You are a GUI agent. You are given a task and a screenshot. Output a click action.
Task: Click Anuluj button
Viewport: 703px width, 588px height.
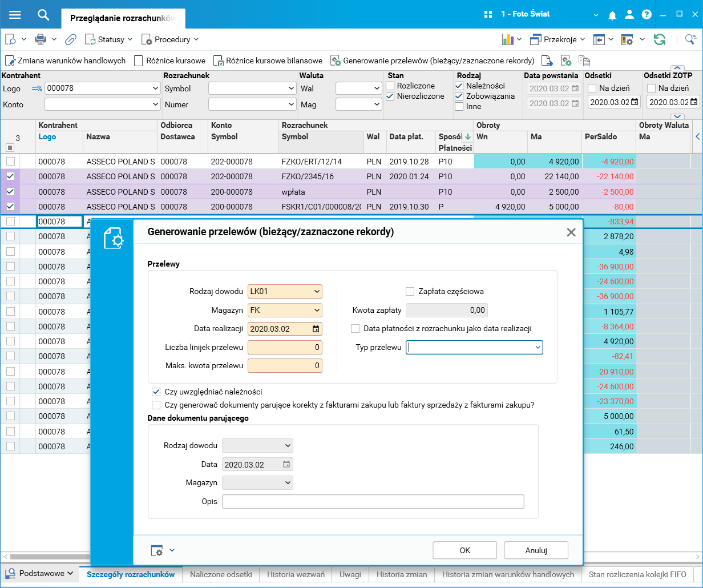click(x=536, y=550)
